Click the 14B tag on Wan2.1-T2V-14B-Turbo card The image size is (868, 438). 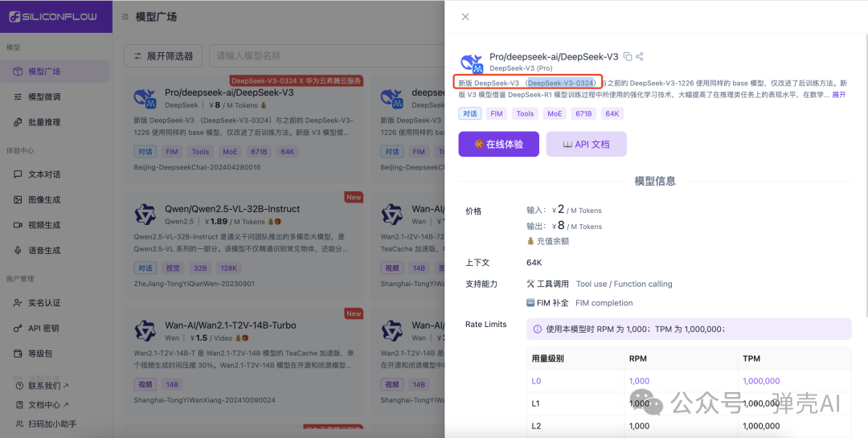tap(172, 384)
